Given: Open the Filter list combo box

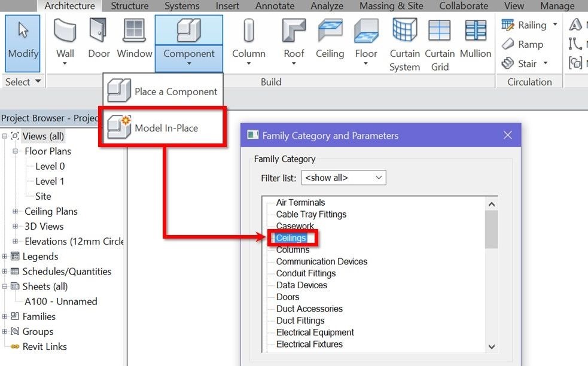Looking at the screenshot, I should (x=343, y=178).
